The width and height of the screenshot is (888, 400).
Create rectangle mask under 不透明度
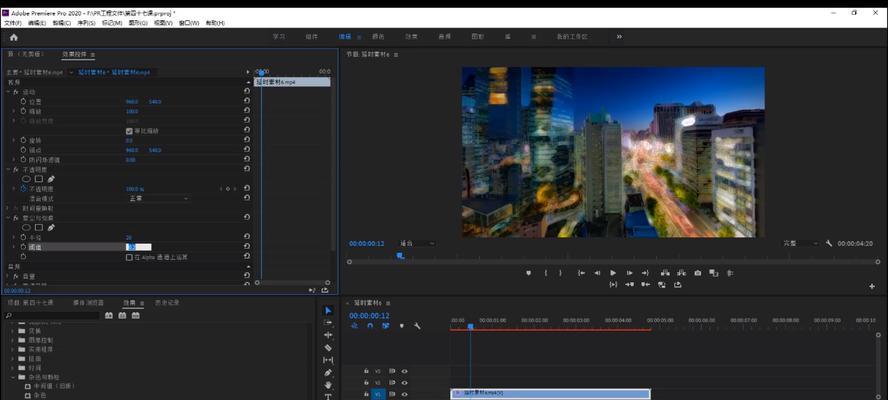[39, 178]
